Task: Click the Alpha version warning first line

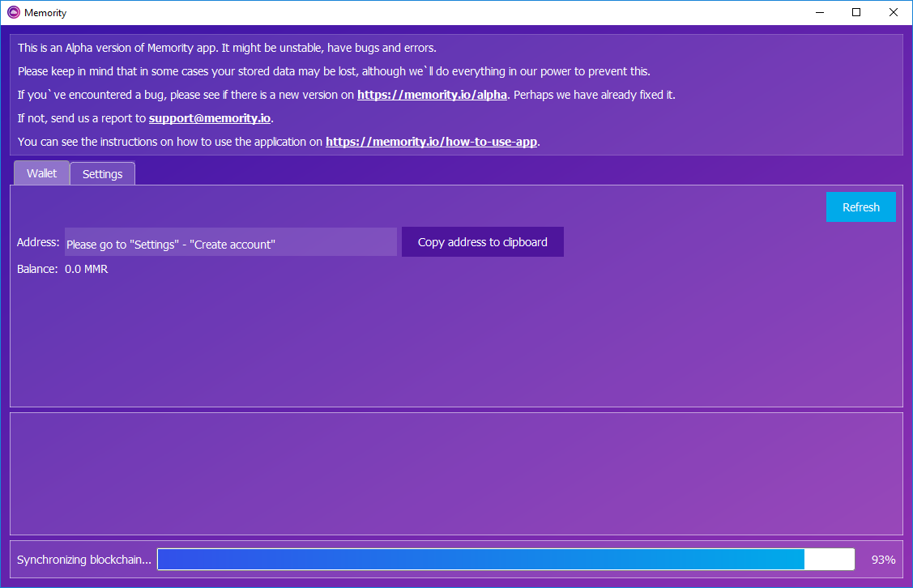Action: (227, 48)
